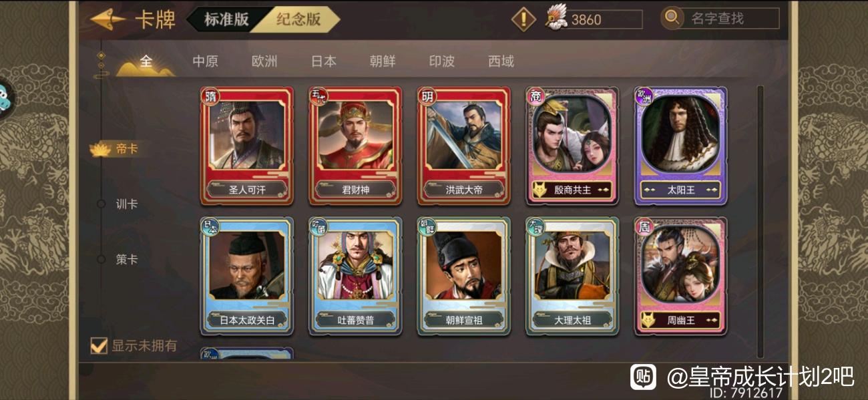Screen dimensions: 868x400
Task: Tap the fox badge on 周幽王 card
Action: click(648, 321)
